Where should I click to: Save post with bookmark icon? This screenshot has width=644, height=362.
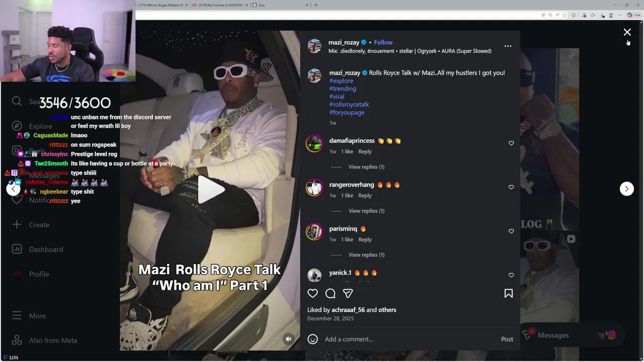click(508, 293)
